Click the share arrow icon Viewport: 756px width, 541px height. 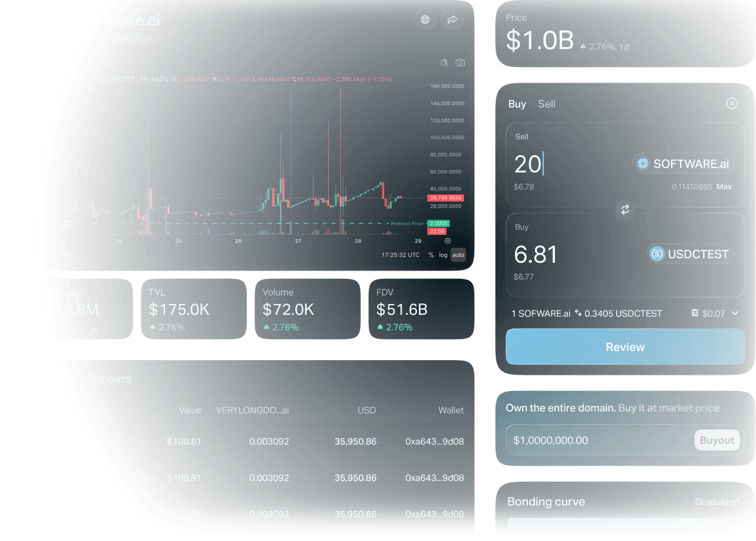pyautogui.click(x=452, y=19)
